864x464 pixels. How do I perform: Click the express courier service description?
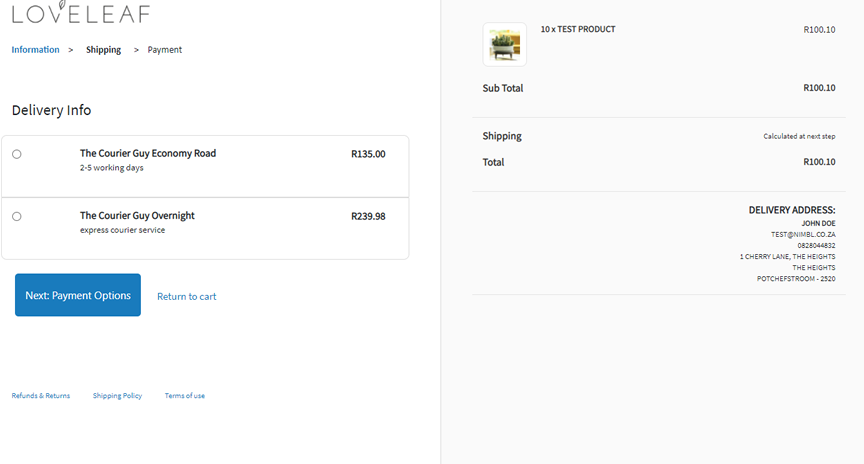click(x=122, y=230)
